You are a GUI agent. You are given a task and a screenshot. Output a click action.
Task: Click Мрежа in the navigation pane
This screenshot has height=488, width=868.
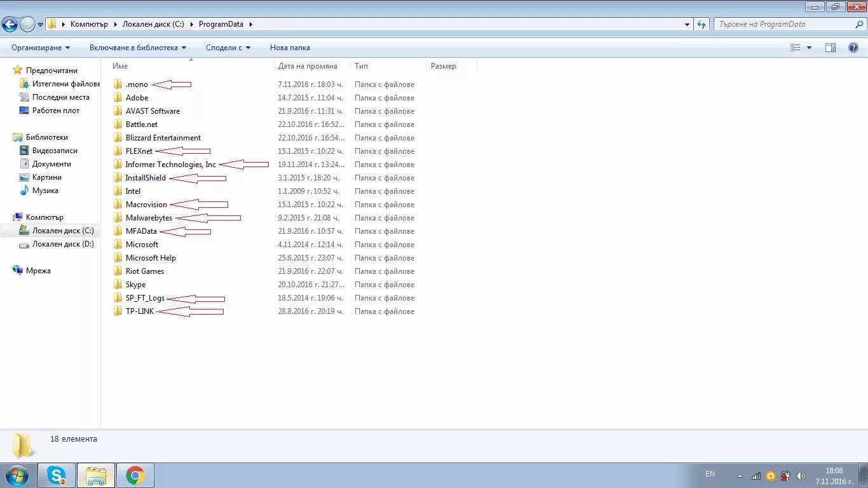pyautogui.click(x=38, y=271)
